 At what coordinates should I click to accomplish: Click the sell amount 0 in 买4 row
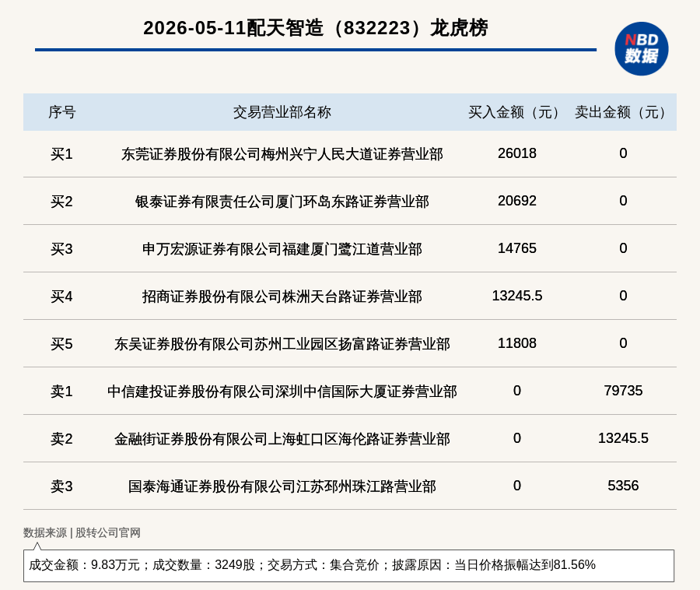[x=623, y=296]
